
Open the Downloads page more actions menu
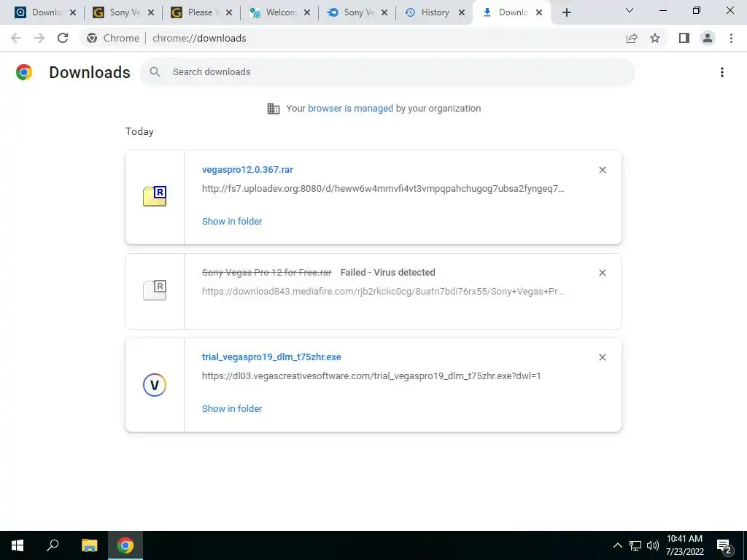[x=722, y=72]
